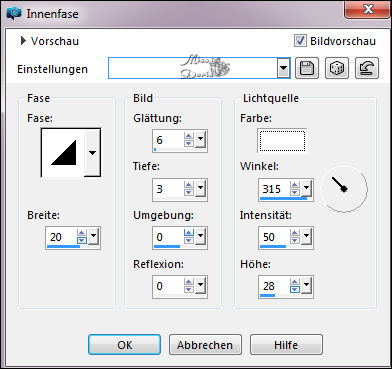The width and height of the screenshot is (392, 369).
Task: Click the Innenfase title bar app icon
Action: click(13, 14)
